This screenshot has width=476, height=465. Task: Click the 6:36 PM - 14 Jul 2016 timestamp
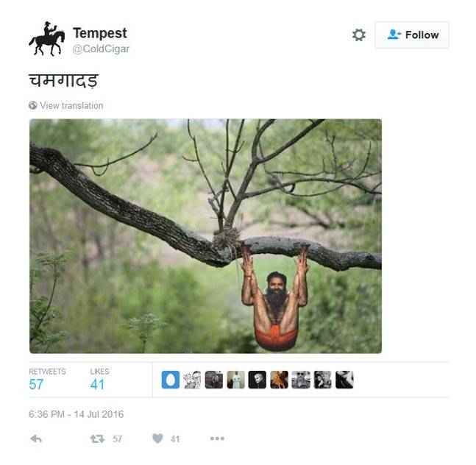coord(77,414)
